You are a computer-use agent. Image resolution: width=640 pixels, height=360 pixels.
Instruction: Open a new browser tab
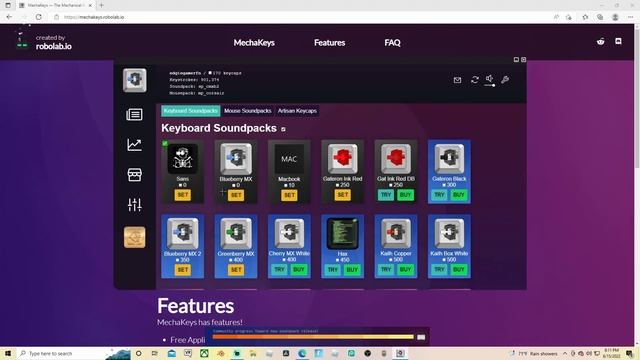coord(101,5)
